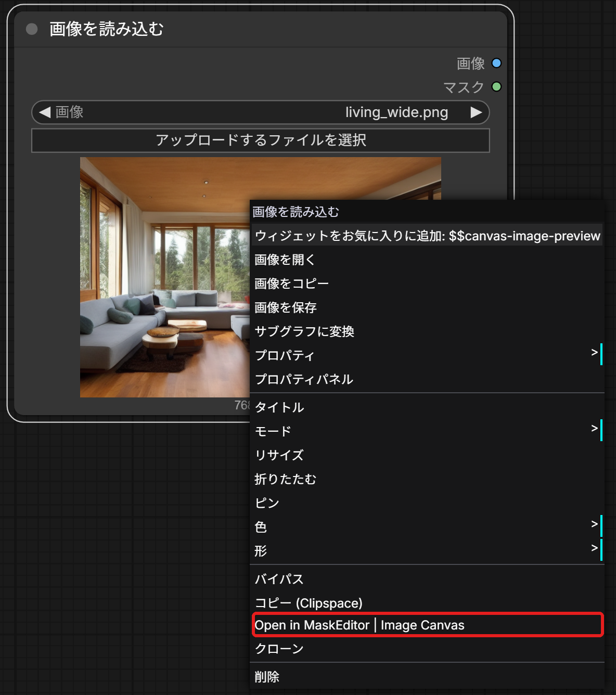The height and width of the screenshot is (695, 616).
Task: Click the マスク output label
Action: 464,87
